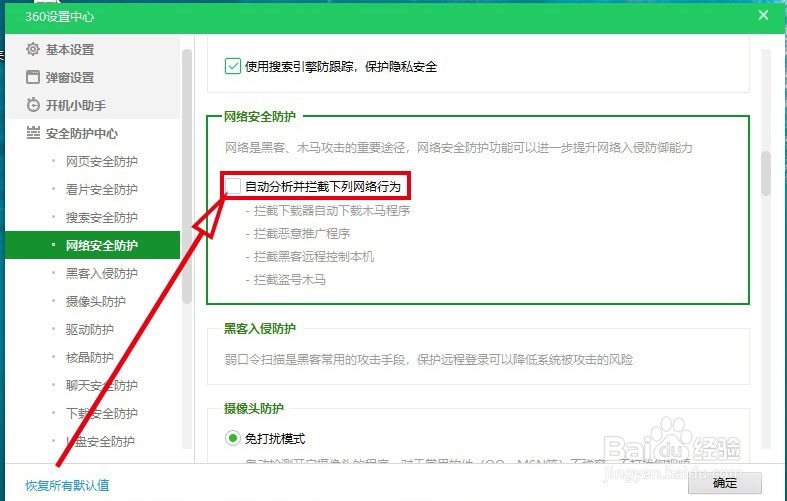Select 核晶防护 in sidebar
This screenshot has width=787, height=501.
pos(92,357)
